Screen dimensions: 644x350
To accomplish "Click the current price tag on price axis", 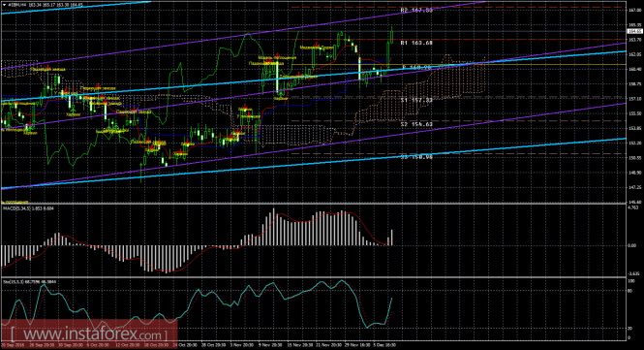I will [x=634, y=31].
